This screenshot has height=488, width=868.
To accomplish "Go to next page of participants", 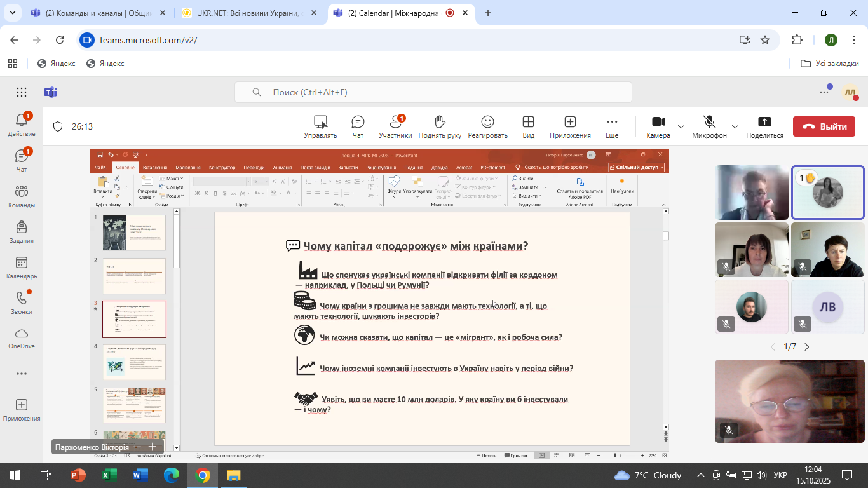I will (x=807, y=347).
